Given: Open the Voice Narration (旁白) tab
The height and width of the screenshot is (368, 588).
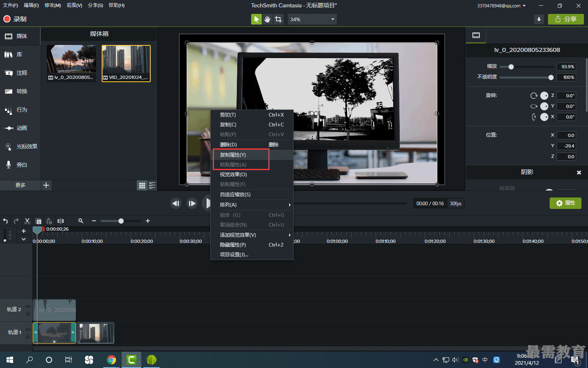Looking at the screenshot, I should [x=20, y=165].
